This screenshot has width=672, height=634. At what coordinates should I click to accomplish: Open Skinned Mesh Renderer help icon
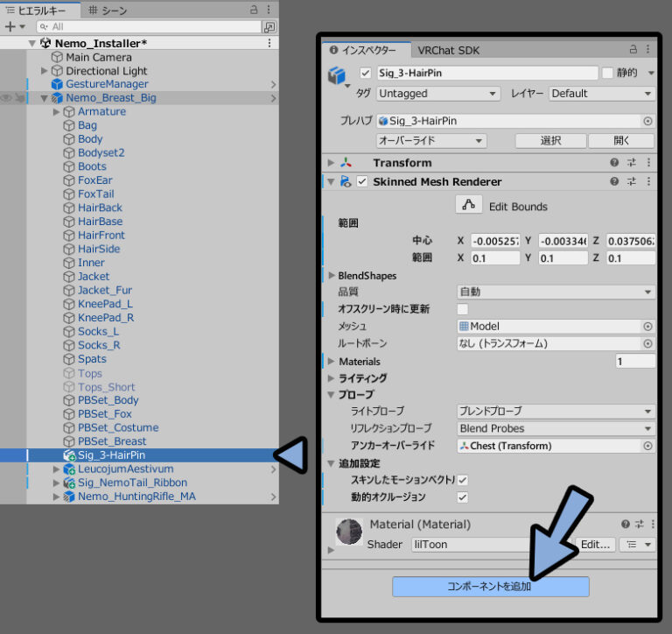(615, 181)
